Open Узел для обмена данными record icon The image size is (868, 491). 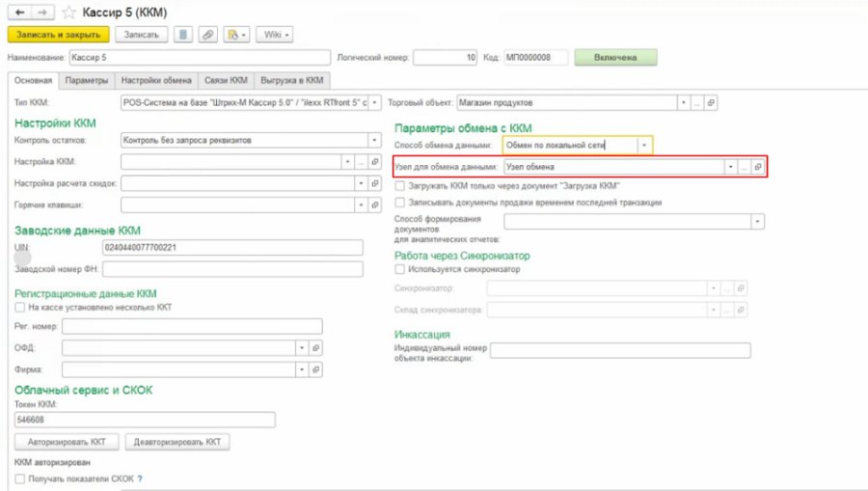(x=758, y=167)
